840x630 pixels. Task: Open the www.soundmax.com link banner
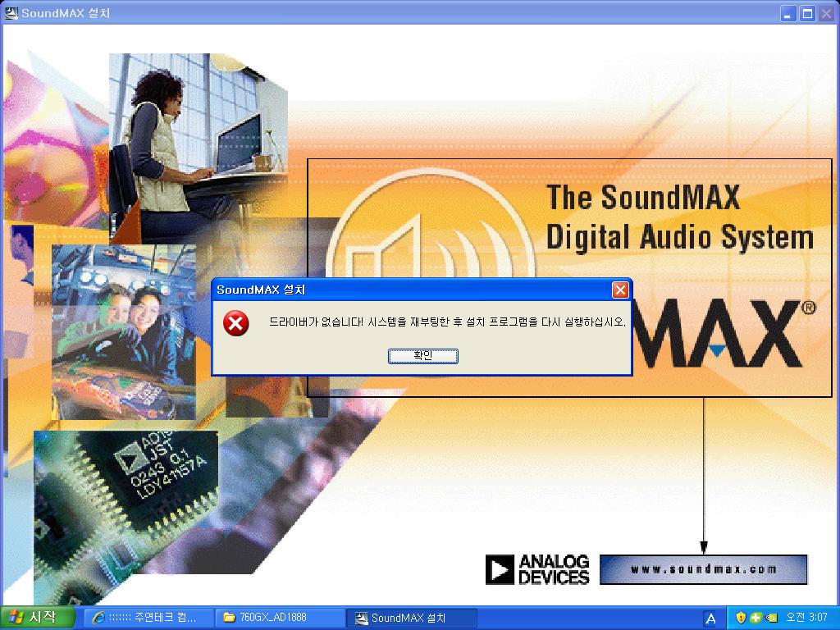(703, 569)
